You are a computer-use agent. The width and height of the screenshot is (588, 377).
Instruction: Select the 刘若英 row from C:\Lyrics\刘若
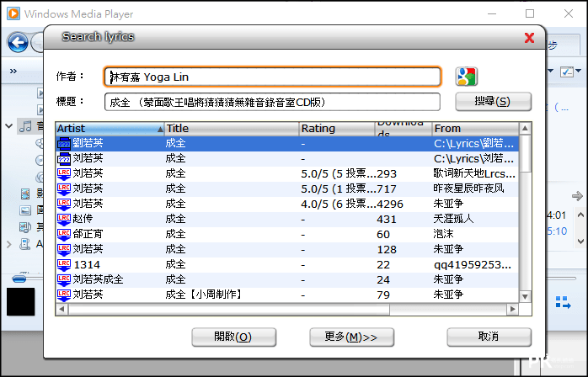(x=287, y=159)
